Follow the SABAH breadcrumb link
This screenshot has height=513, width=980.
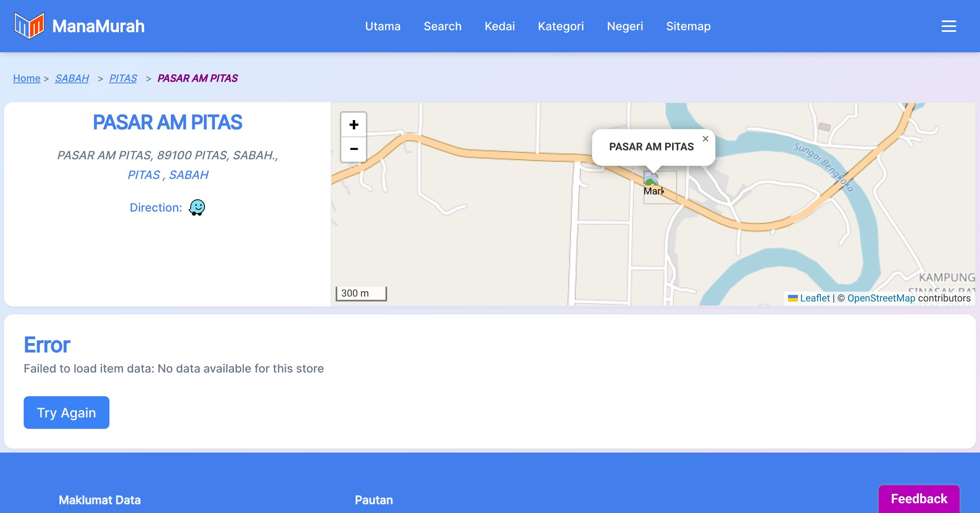(x=72, y=78)
